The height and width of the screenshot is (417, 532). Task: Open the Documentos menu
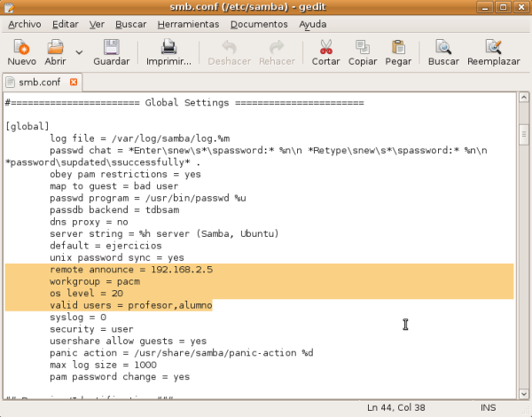(x=258, y=24)
